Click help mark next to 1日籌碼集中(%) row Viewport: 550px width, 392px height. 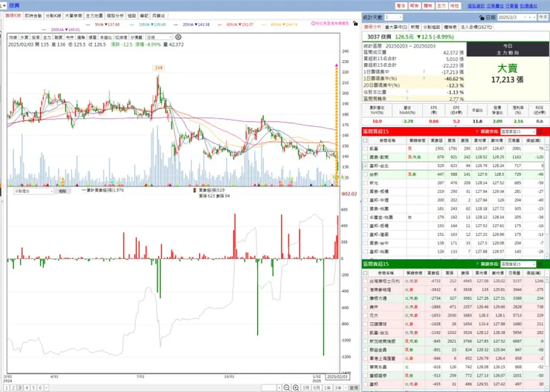[424, 79]
